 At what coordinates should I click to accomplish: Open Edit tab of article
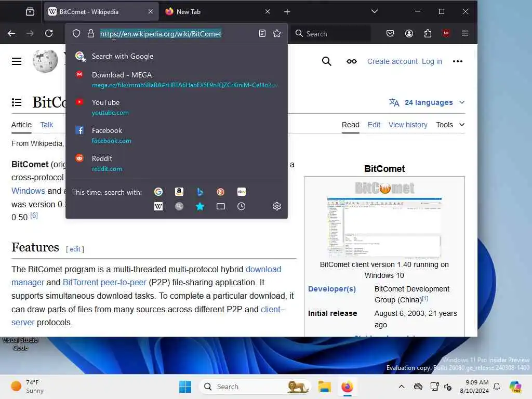tap(374, 125)
